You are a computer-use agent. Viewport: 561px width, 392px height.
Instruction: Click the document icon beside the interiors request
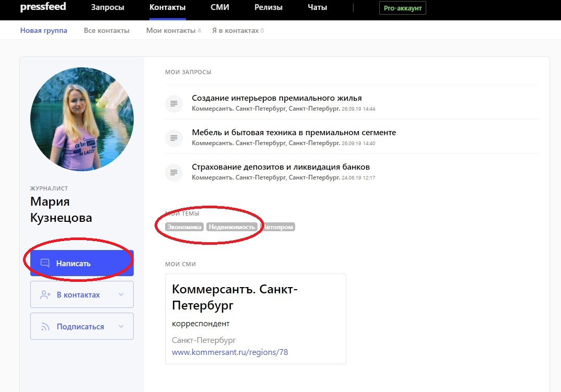pos(173,103)
